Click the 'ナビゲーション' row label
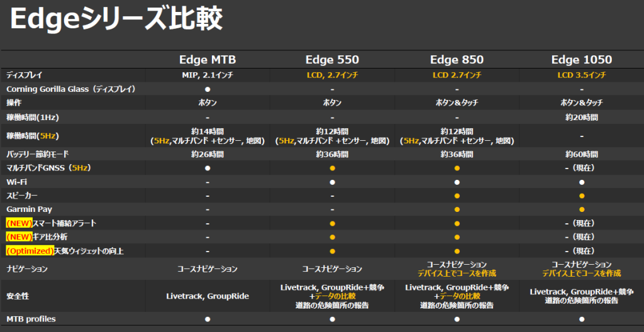Screen dimensions: 644x332 pyautogui.click(x=26, y=269)
